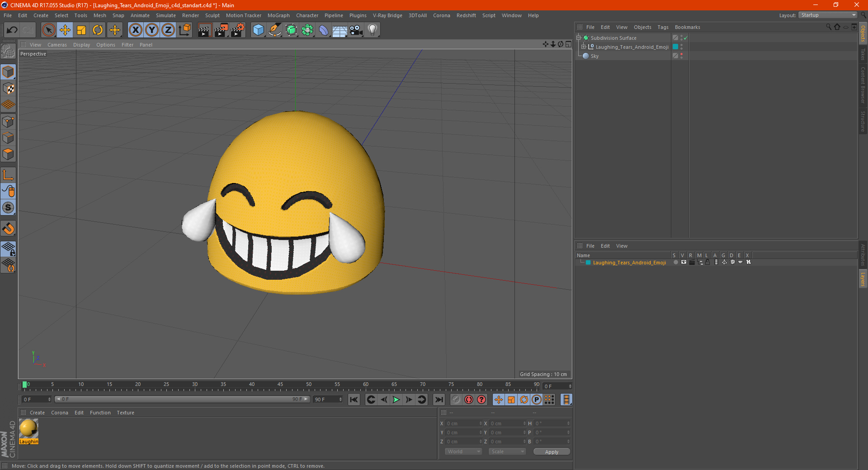
Task: Open the Layers side tab
Action: pyautogui.click(x=863, y=279)
